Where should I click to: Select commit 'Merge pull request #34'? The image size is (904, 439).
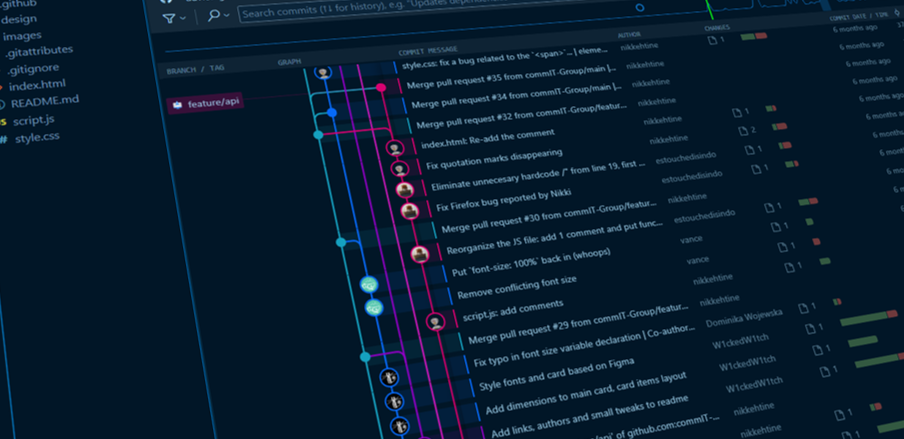point(517,95)
